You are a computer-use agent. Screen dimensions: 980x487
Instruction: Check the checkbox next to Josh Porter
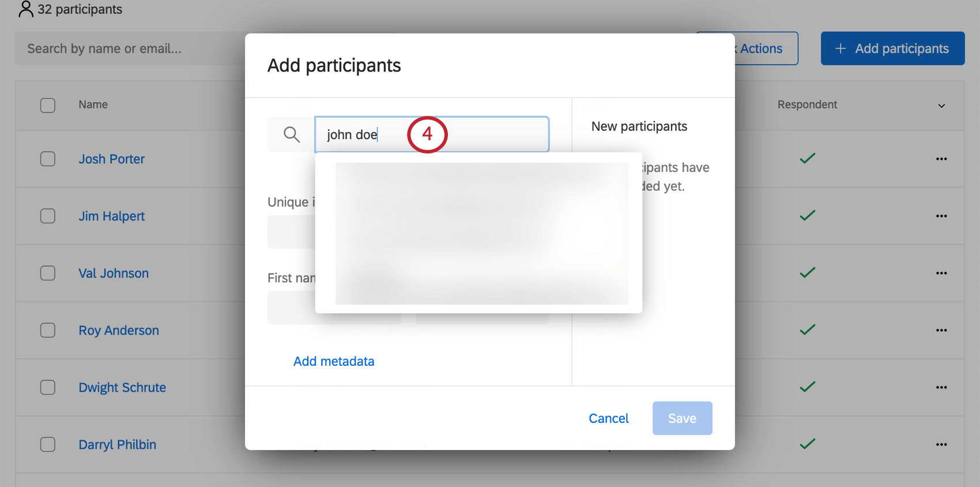[x=48, y=159]
